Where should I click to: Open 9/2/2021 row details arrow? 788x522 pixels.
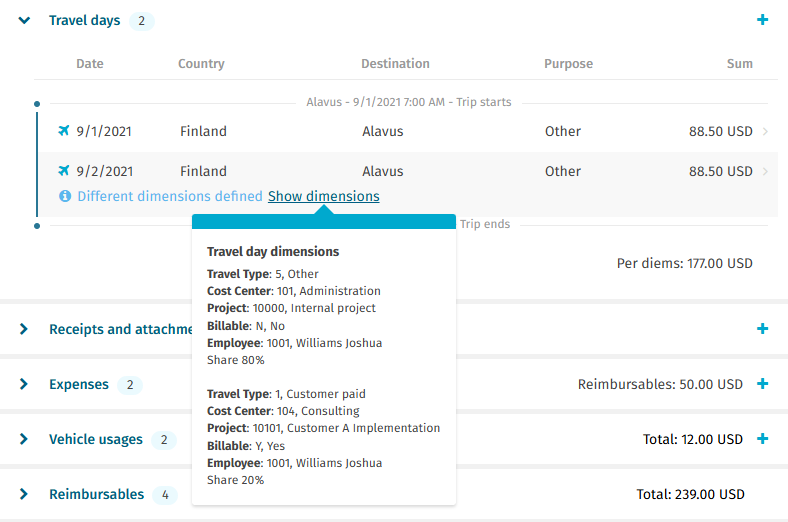pyautogui.click(x=766, y=171)
